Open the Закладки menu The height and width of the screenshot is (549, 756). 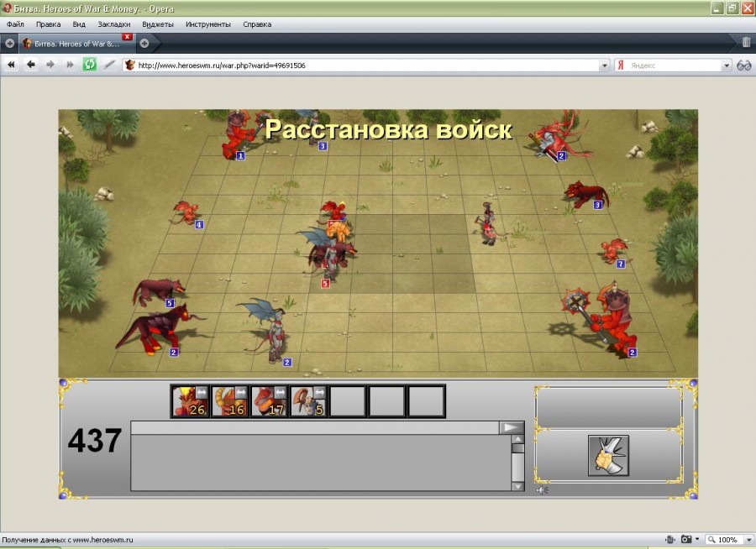coord(114,24)
